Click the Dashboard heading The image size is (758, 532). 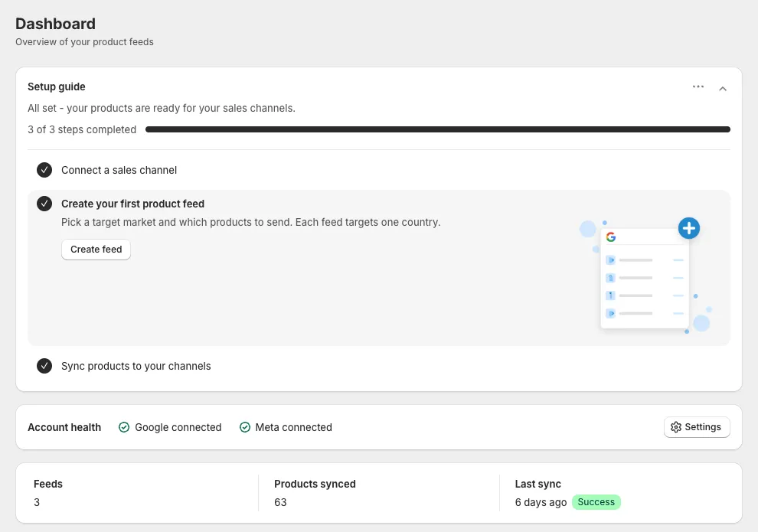pyautogui.click(x=55, y=24)
